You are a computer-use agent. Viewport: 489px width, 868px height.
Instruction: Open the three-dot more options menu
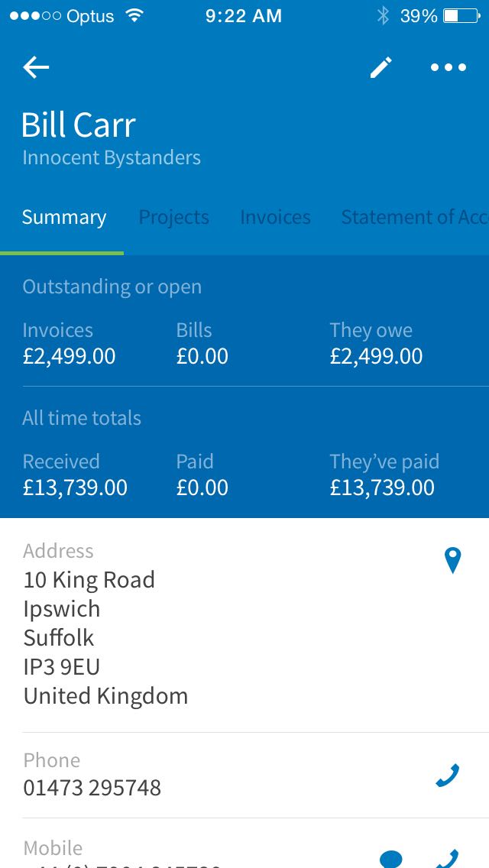pos(449,67)
